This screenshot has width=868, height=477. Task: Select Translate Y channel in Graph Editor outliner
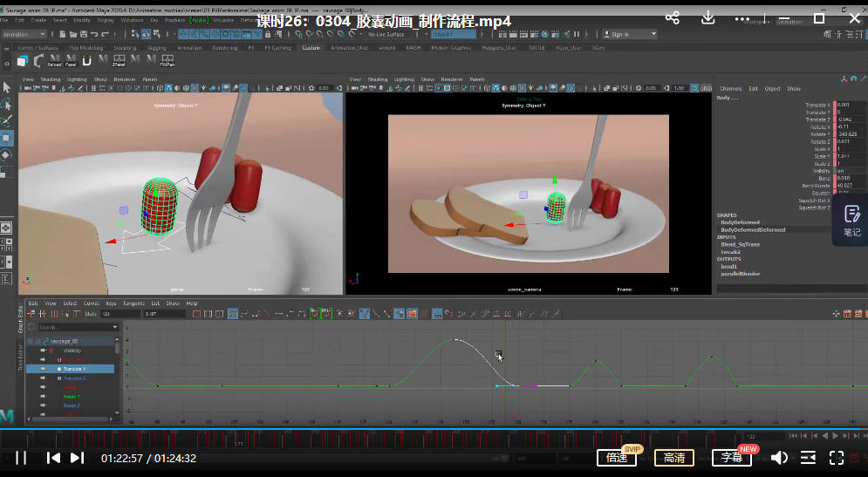click(75, 369)
